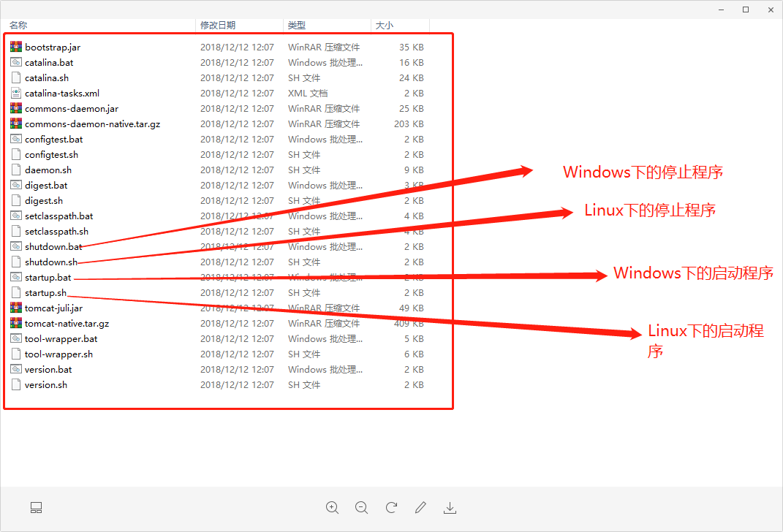
Task: Click the configtest.bat batch file icon
Action: coord(16,140)
